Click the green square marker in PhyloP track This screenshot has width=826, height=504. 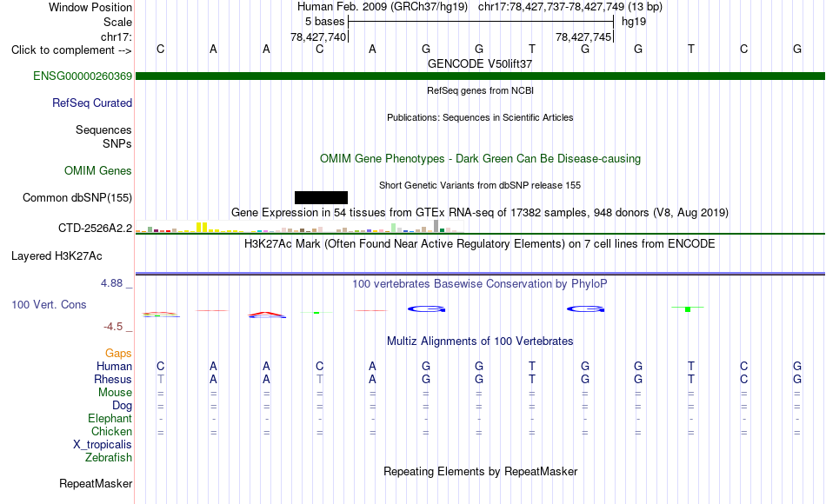(x=688, y=309)
